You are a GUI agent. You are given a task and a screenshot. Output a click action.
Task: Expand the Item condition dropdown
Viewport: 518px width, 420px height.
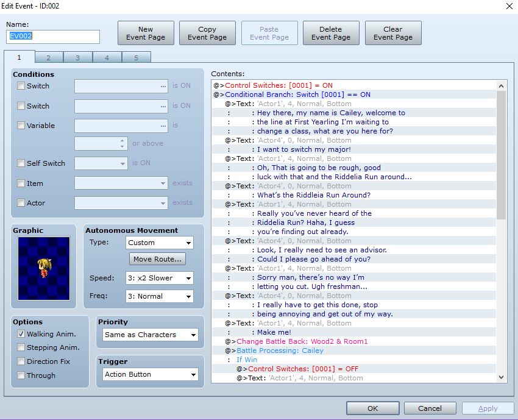(121, 183)
